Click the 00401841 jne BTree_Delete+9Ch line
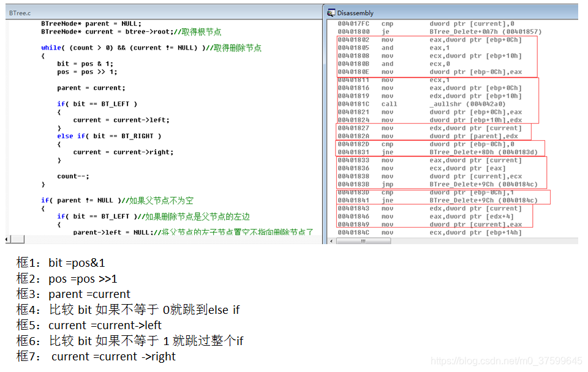The height and width of the screenshot is (372, 588). click(437, 201)
